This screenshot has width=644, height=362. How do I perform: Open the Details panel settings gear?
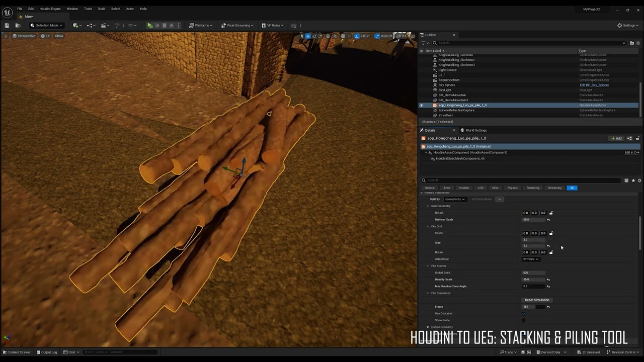click(x=639, y=180)
